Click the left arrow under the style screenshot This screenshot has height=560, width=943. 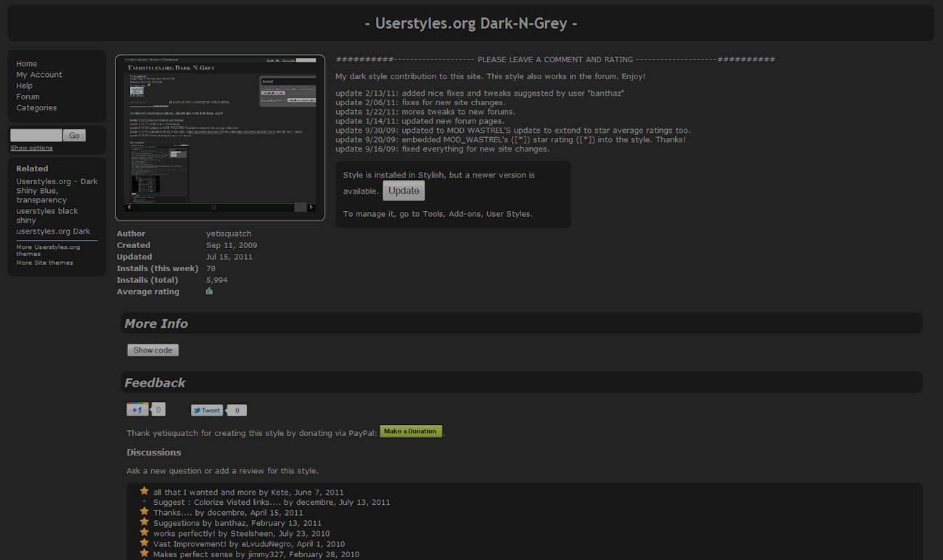click(128, 207)
